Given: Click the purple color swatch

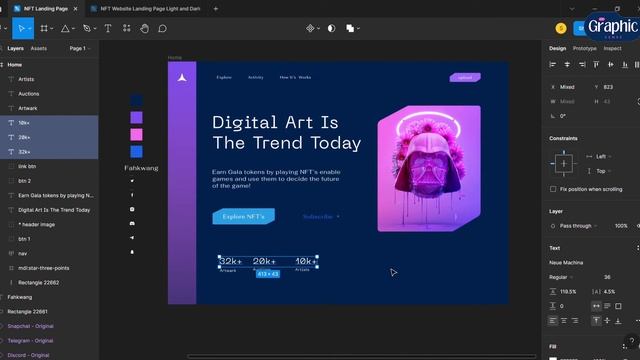Looking at the screenshot, I should (136, 118).
